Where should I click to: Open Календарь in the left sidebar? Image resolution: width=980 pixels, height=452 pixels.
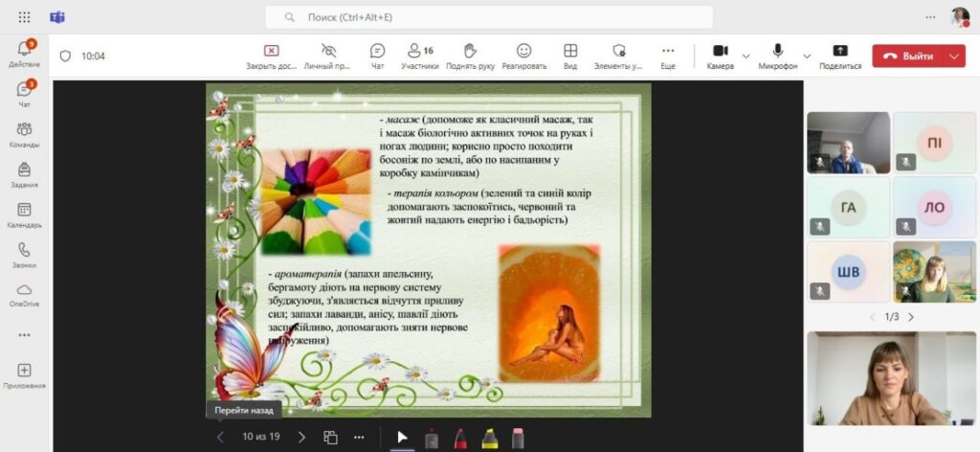[24, 215]
